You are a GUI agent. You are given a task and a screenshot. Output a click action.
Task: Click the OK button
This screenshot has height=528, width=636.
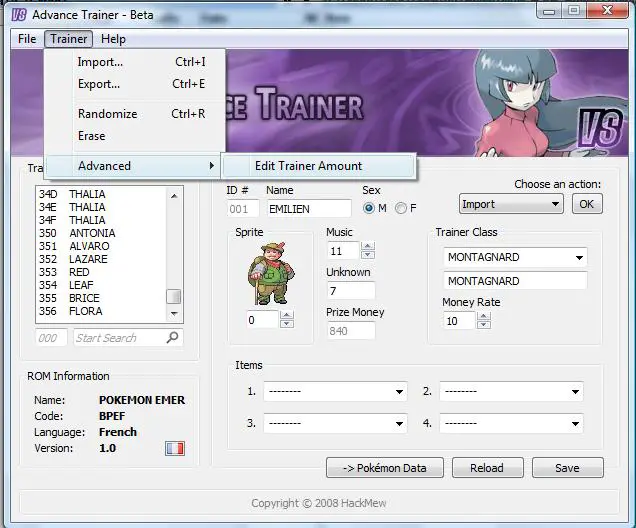[x=587, y=204]
